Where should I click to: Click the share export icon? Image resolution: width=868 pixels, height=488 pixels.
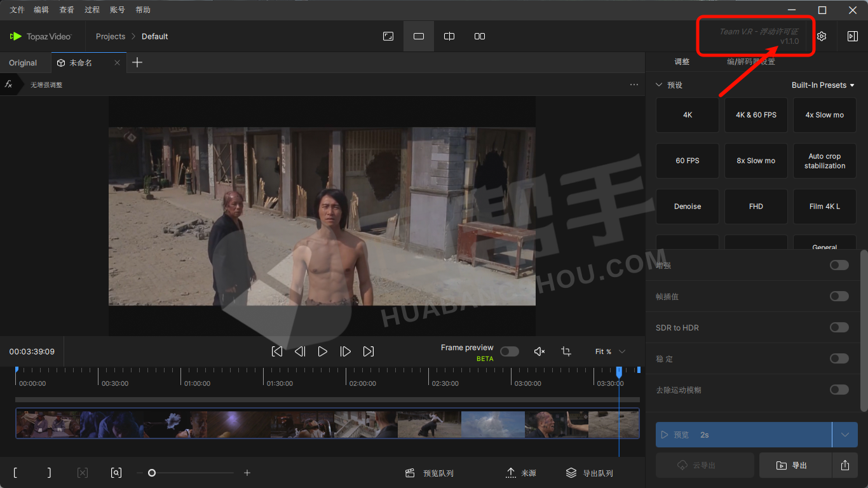pyautogui.click(x=844, y=465)
